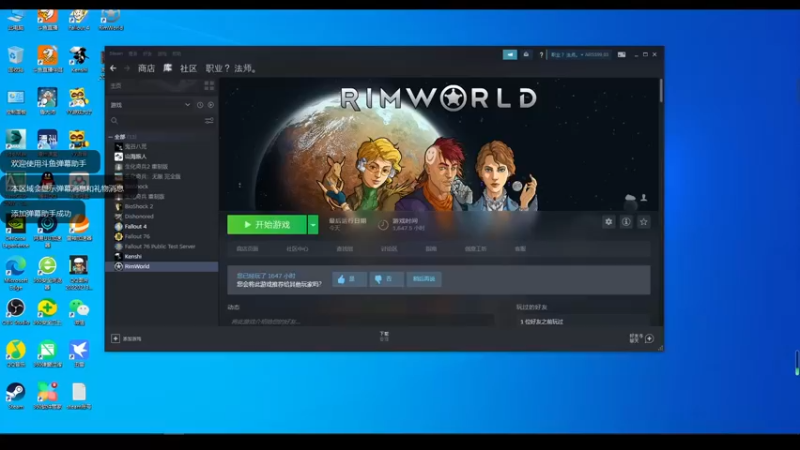Switch library to grid collections view icon
800x450 pixels.
(209, 85)
